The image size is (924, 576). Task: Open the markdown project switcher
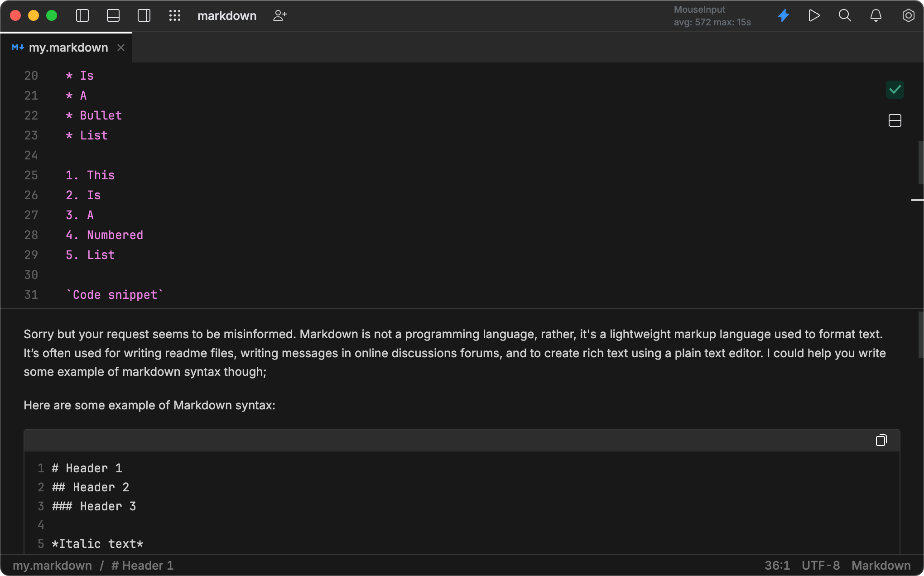(226, 15)
